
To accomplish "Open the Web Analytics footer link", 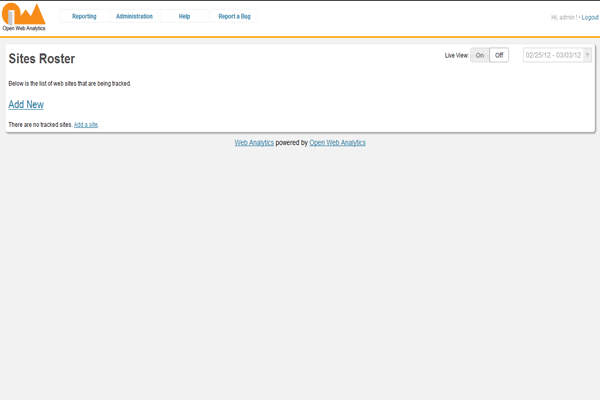I will (254, 143).
